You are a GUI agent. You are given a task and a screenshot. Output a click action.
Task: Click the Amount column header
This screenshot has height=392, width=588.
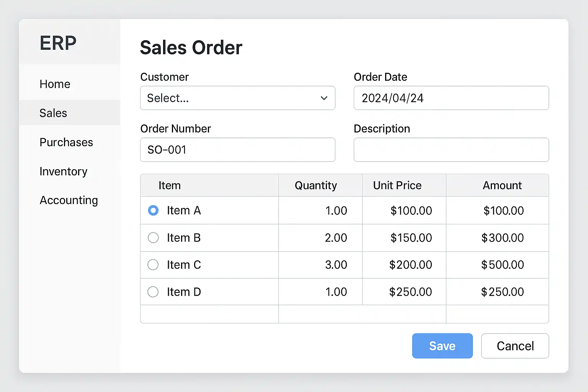click(502, 186)
